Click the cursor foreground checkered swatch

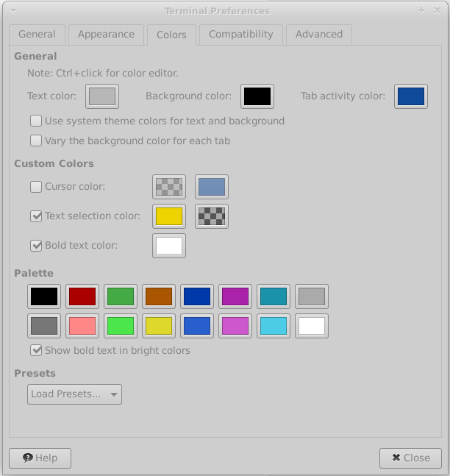169,187
